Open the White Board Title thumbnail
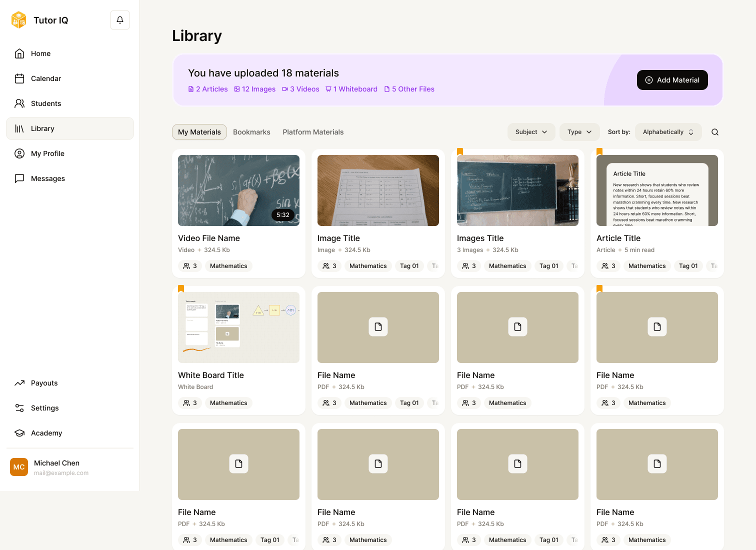756x550 pixels. click(x=238, y=327)
